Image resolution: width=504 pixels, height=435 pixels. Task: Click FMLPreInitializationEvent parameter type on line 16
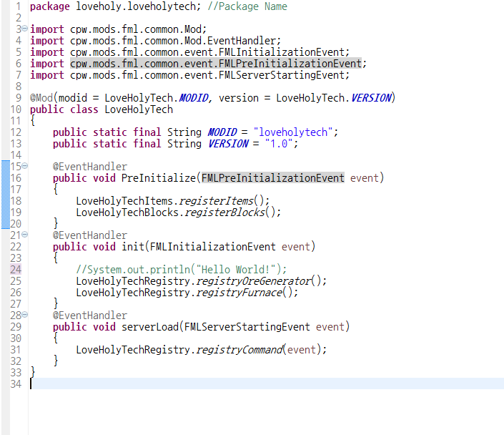coord(273,178)
